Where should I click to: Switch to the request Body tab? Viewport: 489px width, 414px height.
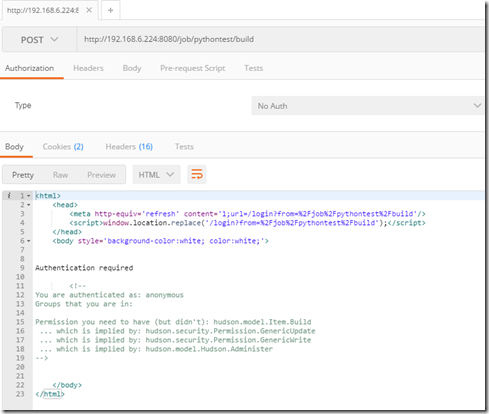pos(132,68)
